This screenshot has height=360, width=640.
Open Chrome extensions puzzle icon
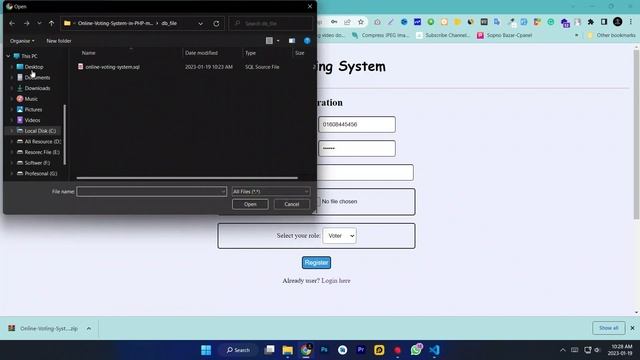(591, 22)
